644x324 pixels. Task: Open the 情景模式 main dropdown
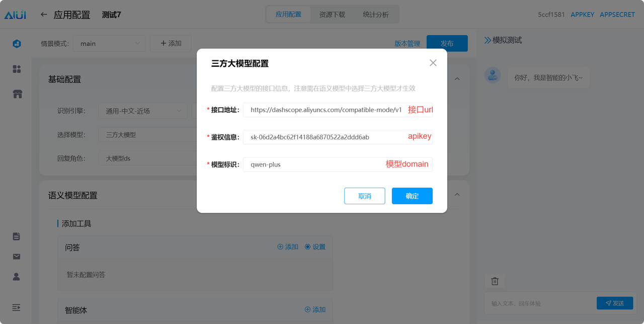coord(109,43)
